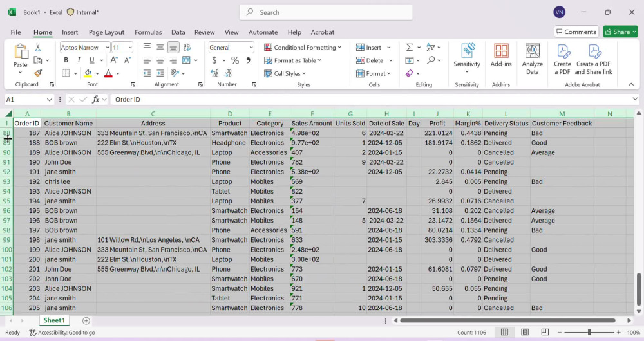Expand the Conditional Formatting menu

pyautogui.click(x=303, y=48)
